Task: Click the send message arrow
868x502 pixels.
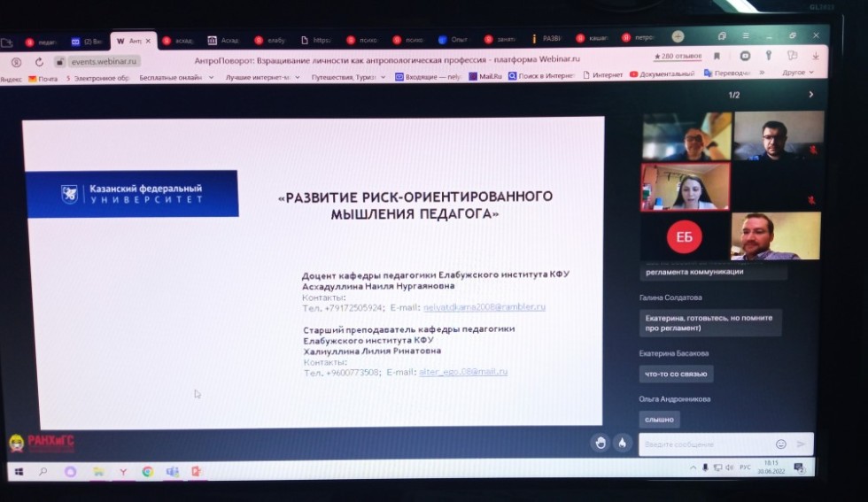Action: coord(802,444)
